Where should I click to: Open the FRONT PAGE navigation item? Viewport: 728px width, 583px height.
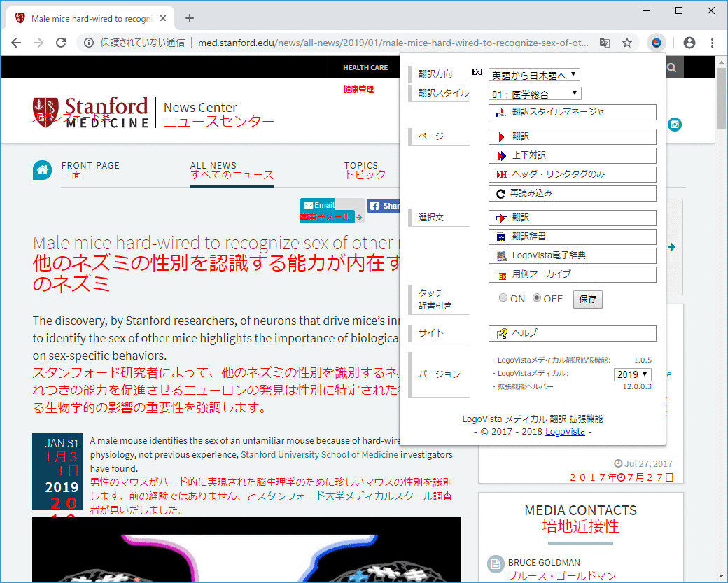coord(90,166)
